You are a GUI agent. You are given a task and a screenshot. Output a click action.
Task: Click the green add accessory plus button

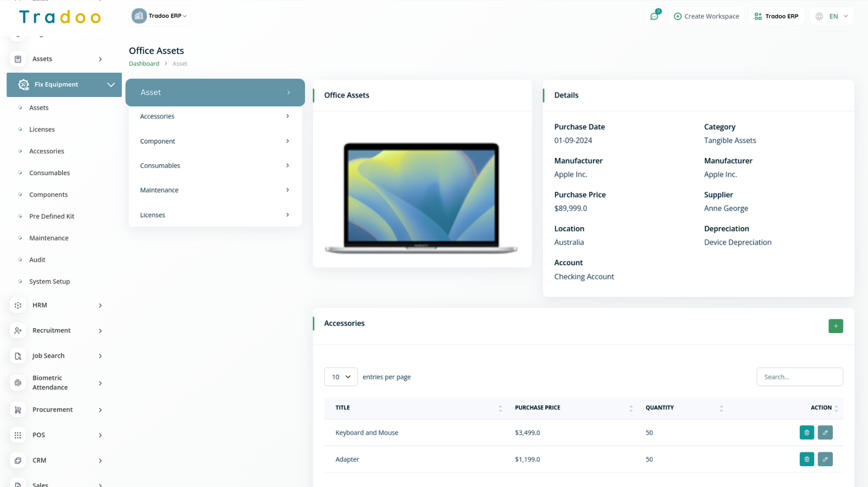(835, 326)
